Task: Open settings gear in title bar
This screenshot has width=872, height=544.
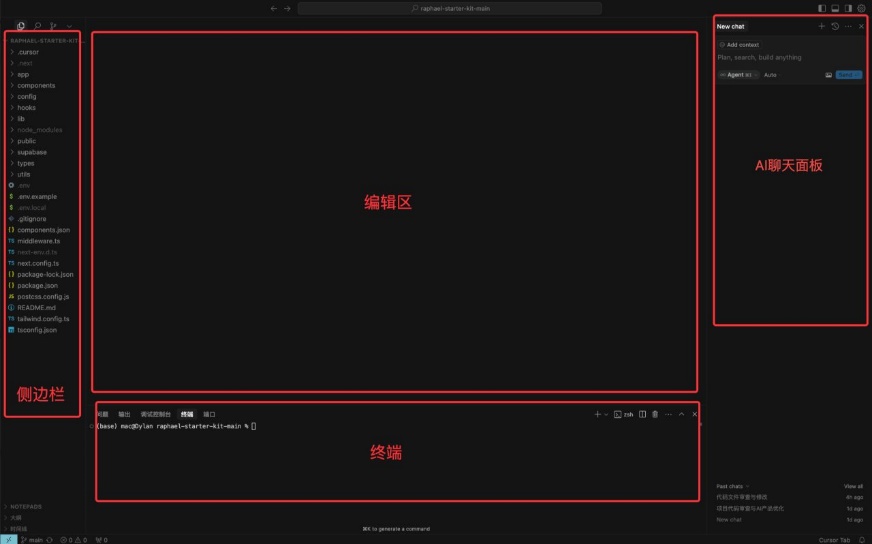Action: click(x=862, y=8)
